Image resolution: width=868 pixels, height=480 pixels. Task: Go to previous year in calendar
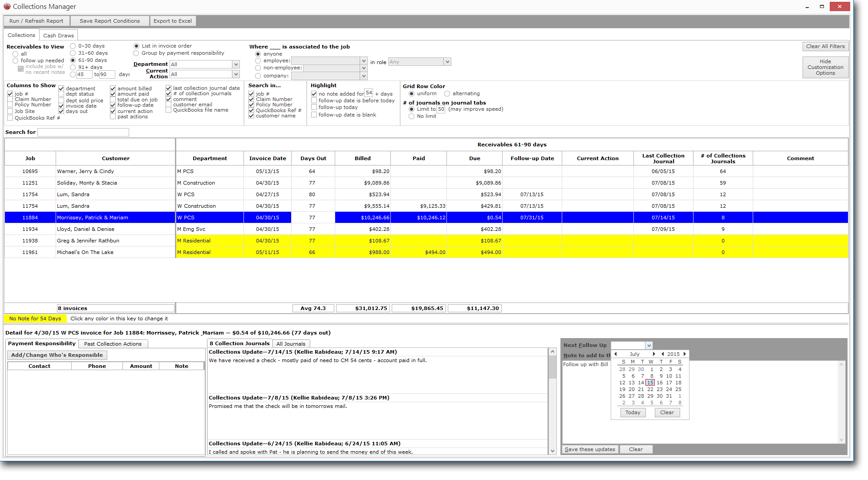click(663, 354)
